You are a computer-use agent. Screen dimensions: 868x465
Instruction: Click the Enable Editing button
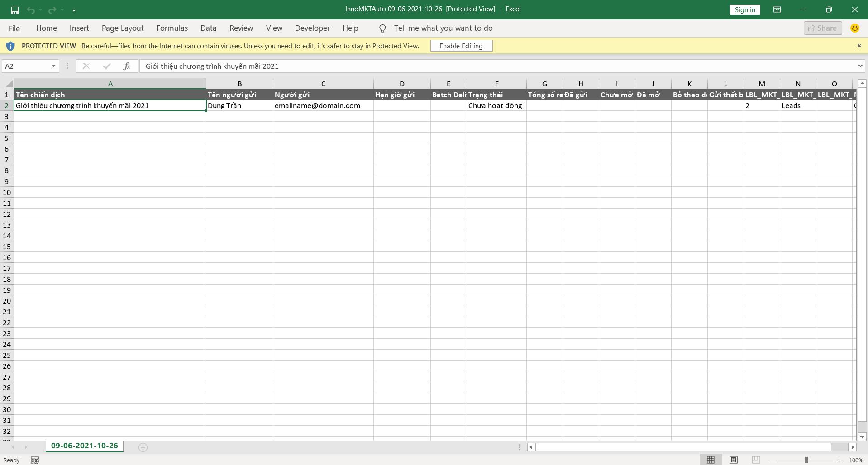[x=461, y=46]
